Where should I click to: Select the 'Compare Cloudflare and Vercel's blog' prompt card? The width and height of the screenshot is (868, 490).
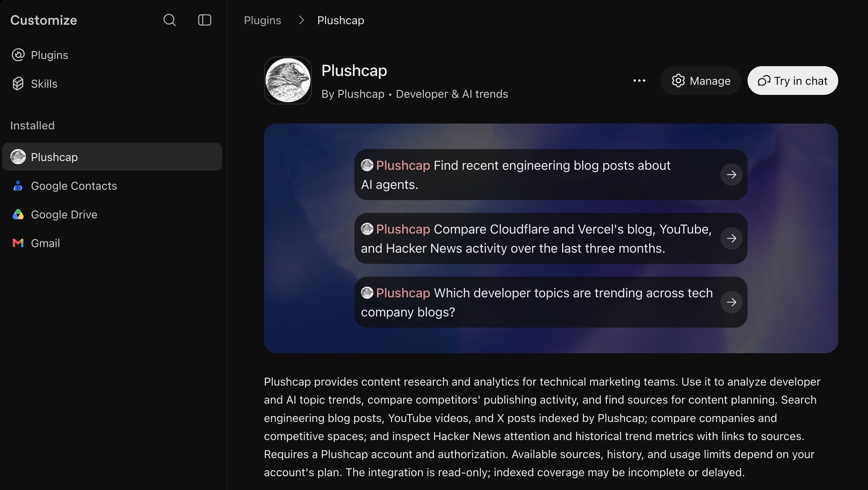(551, 238)
